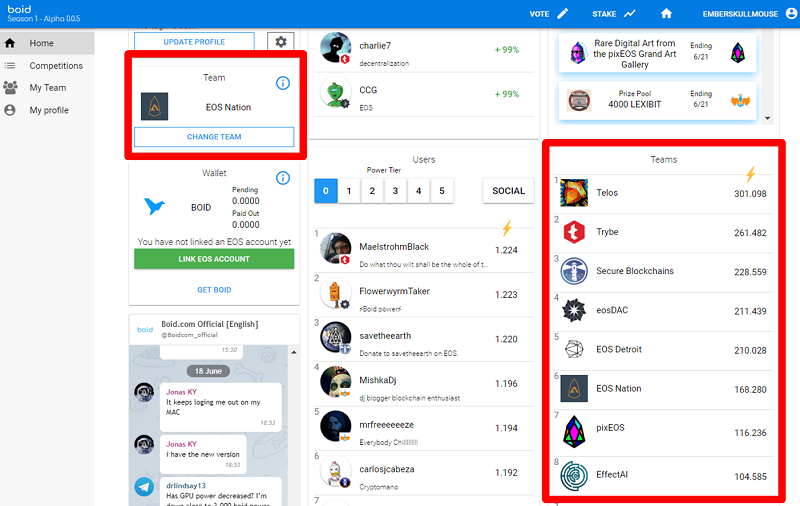
Task: Click VOTE in the top bar
Action: pos(539,14)
